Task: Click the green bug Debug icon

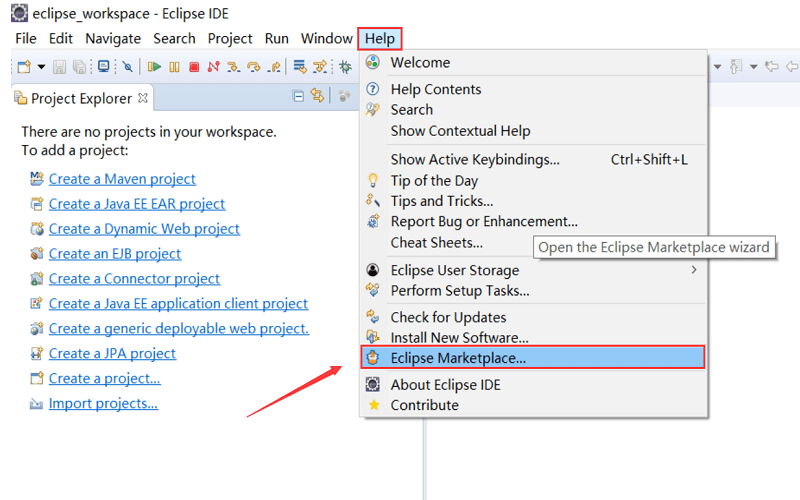Action: tap(345, 67)
